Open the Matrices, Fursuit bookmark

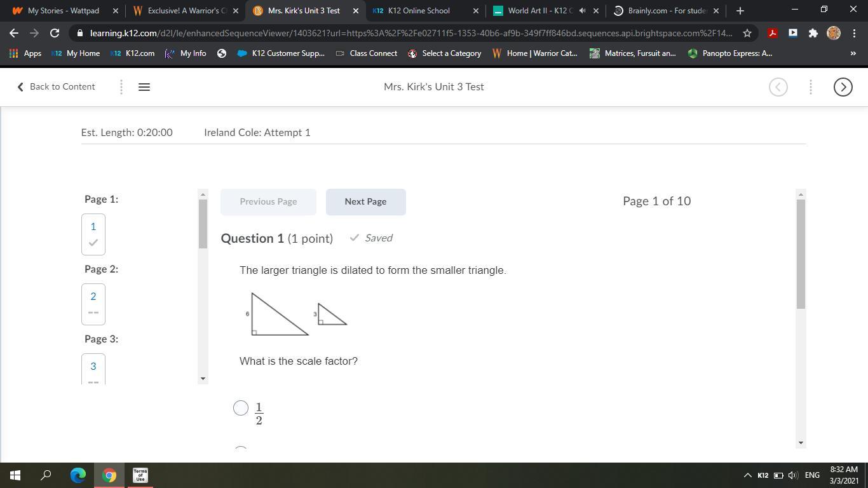[633, 53]
